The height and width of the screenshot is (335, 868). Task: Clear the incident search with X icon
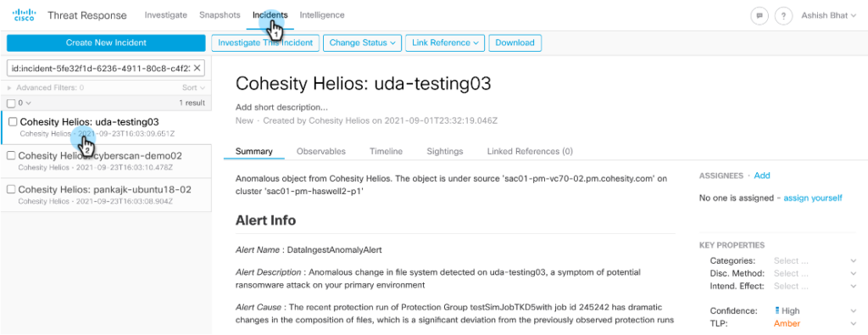[x=197, y=68]
